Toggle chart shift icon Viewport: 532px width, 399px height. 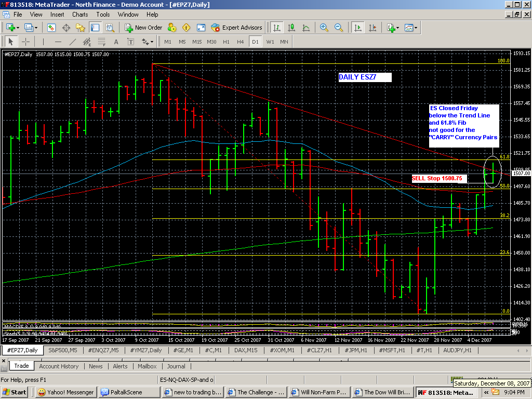point(372,28)
